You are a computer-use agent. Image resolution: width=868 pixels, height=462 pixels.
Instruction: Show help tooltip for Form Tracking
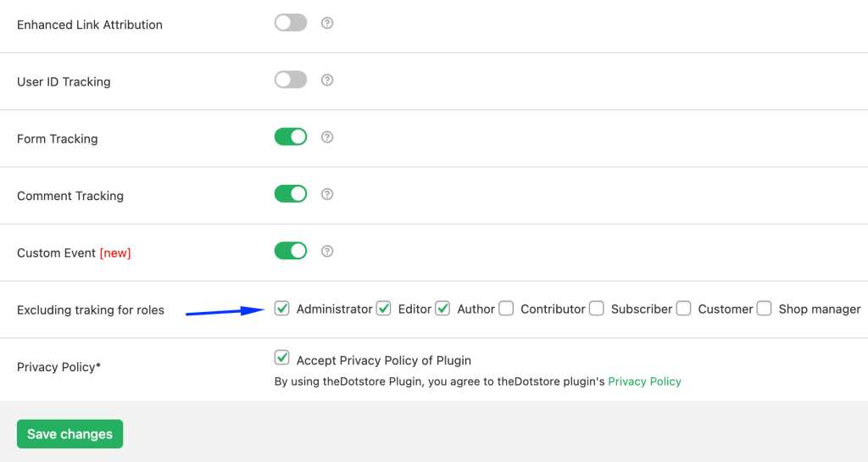327,137
